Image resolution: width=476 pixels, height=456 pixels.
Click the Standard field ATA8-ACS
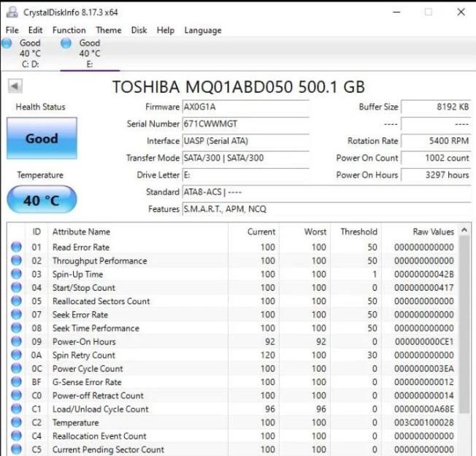(x=326, y=192)
